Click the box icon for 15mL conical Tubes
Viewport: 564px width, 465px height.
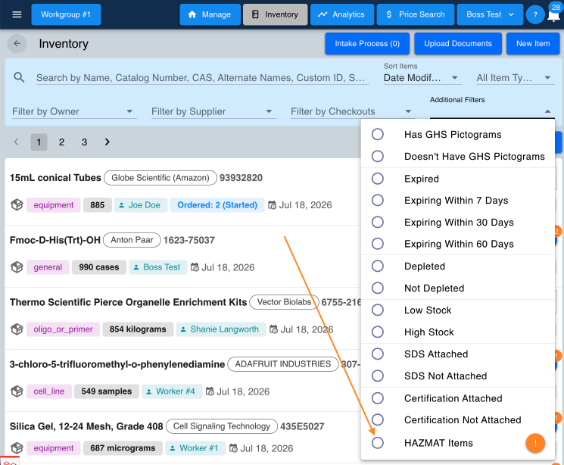pyautogui.click(x=17, y=205)
